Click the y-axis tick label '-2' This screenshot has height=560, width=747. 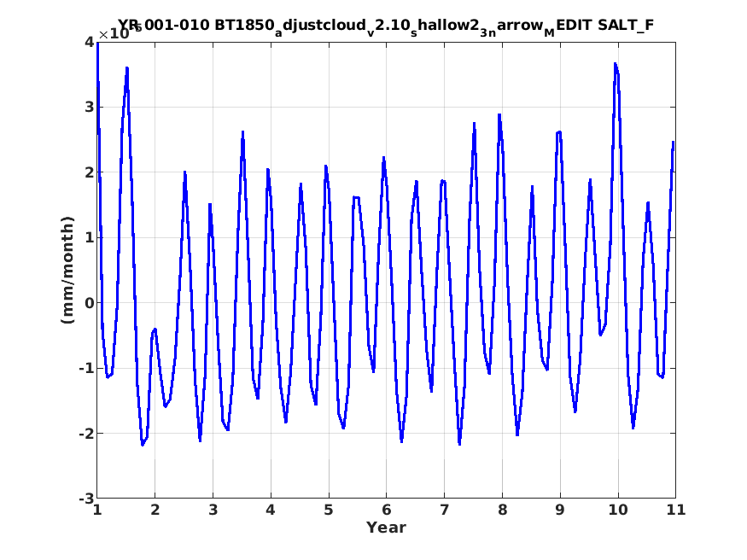click(x=86, y=434)
